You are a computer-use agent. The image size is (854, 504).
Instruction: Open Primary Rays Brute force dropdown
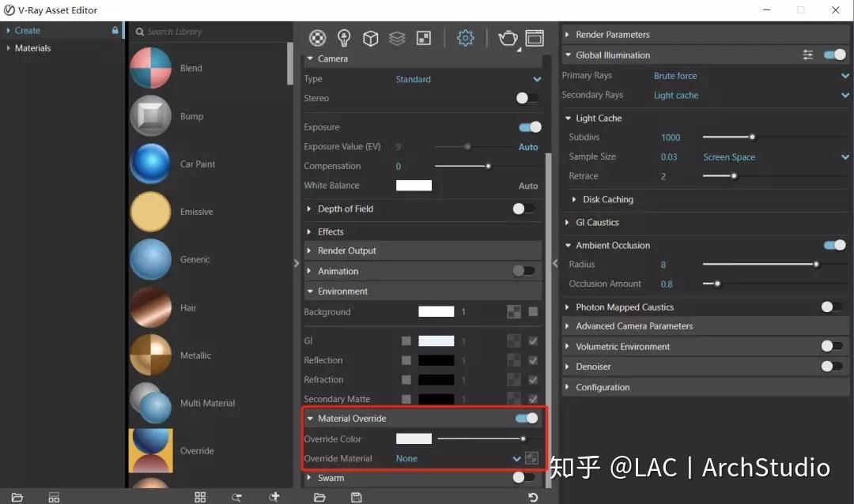click(x=751, y=76)
